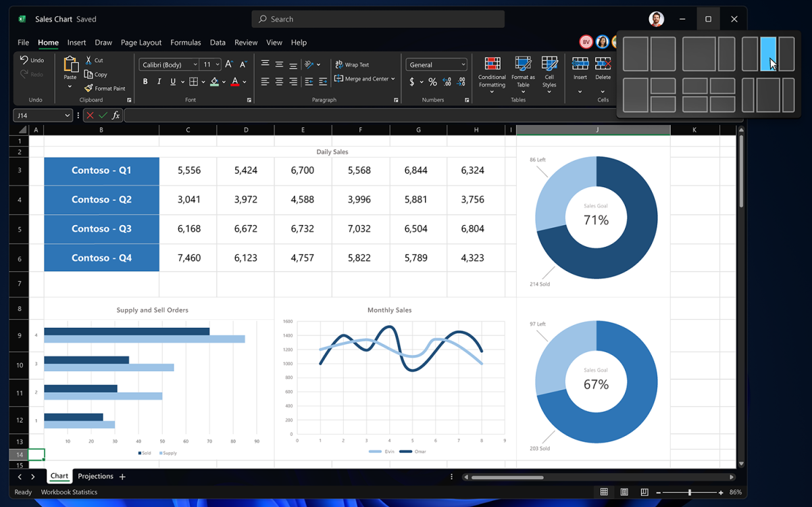
Task: Align text left
Action: (x=265, y=82)
